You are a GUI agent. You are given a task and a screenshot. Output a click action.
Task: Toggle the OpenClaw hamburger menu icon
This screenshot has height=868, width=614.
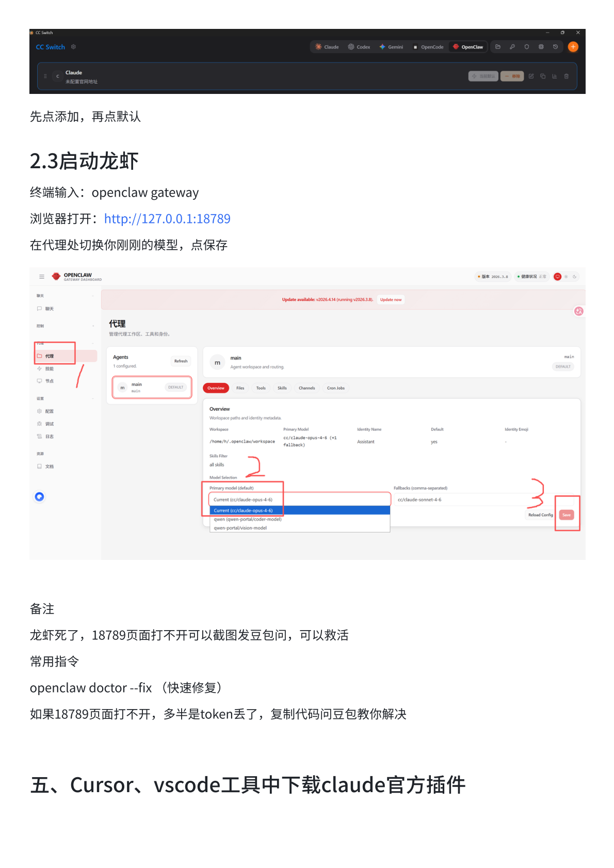(42, 277)
